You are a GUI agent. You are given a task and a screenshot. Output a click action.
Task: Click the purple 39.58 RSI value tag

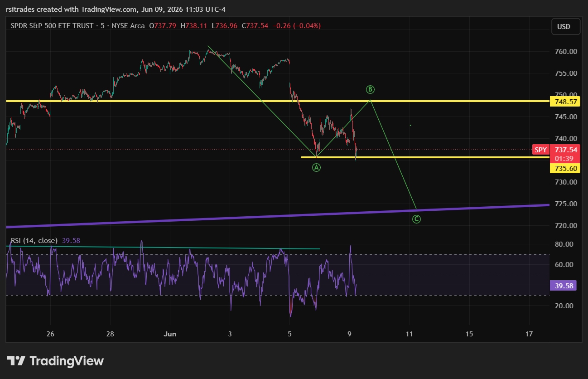point(563,286)
